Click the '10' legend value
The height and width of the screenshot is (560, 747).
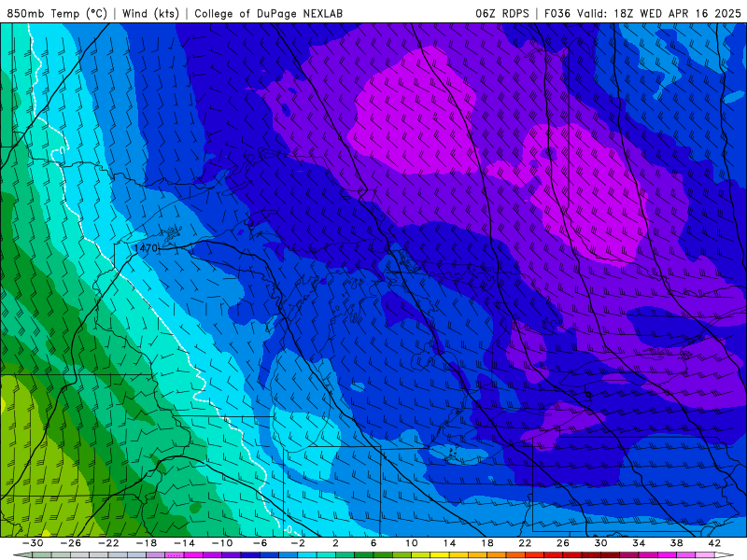pyautogui.click(x=412, y=543)
